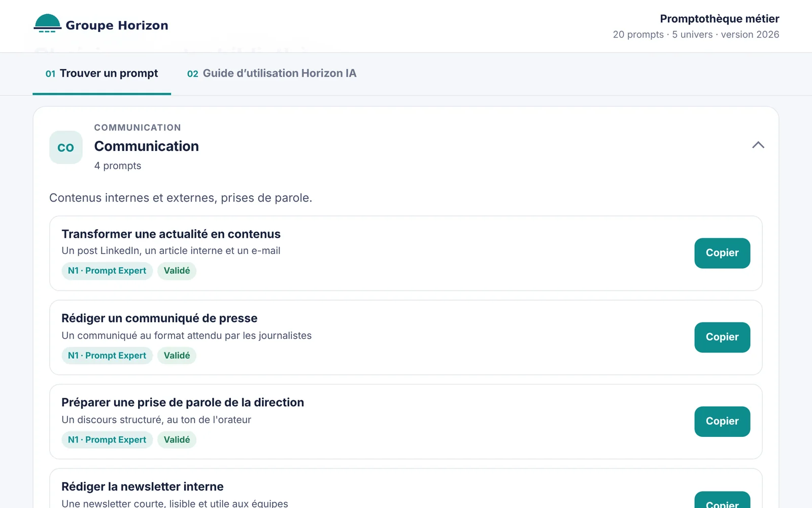Click the 4 prompts count text
The image size is (812, 508).
pos(118,166)
